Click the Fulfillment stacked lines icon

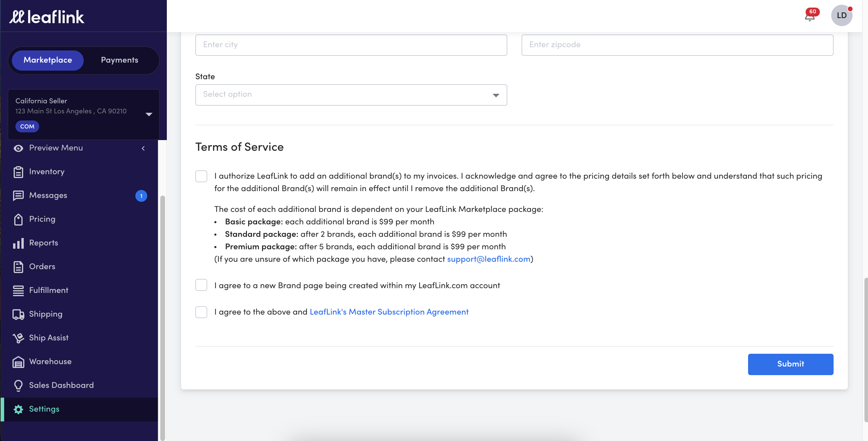18,291
